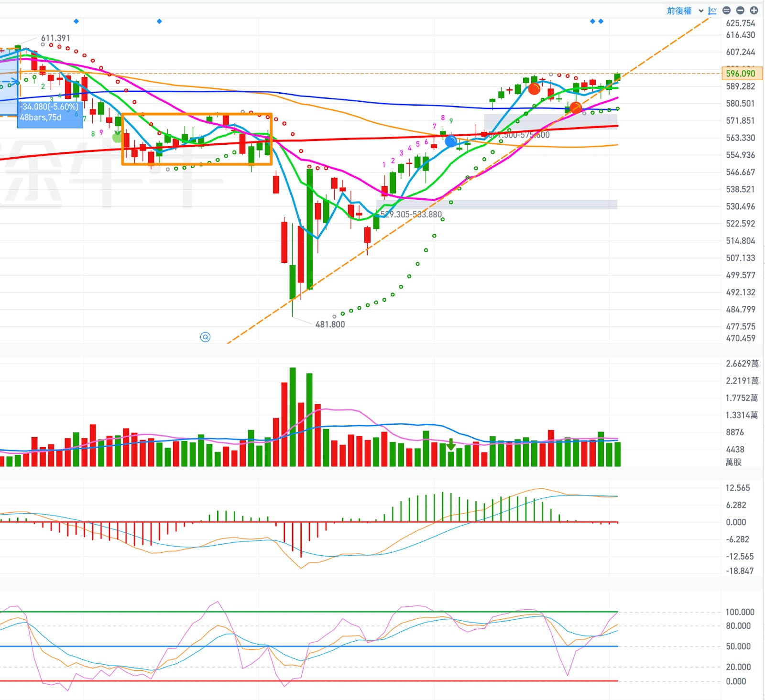Screen dimensions: 765x700
Task: Click the blue dot signal marker
Action: 450,141
